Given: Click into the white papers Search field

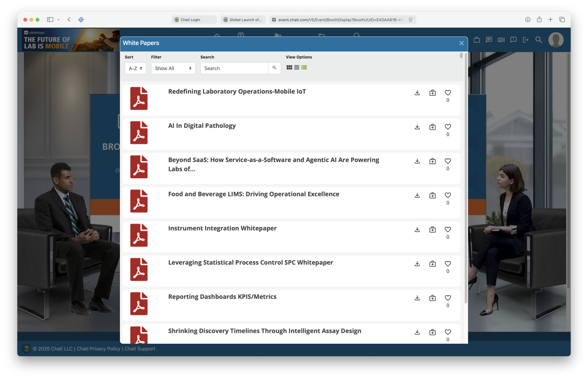Looking at the screenshot, I should point(234,68).
